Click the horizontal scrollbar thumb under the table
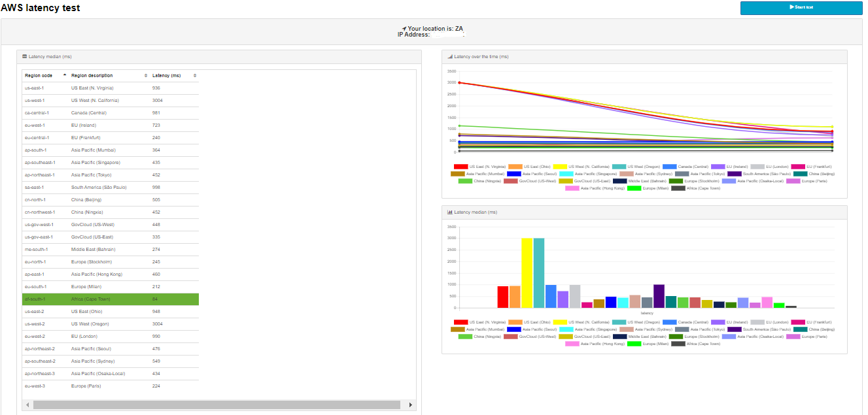Screen dimensions: 868x415 (x=217, y=405)
